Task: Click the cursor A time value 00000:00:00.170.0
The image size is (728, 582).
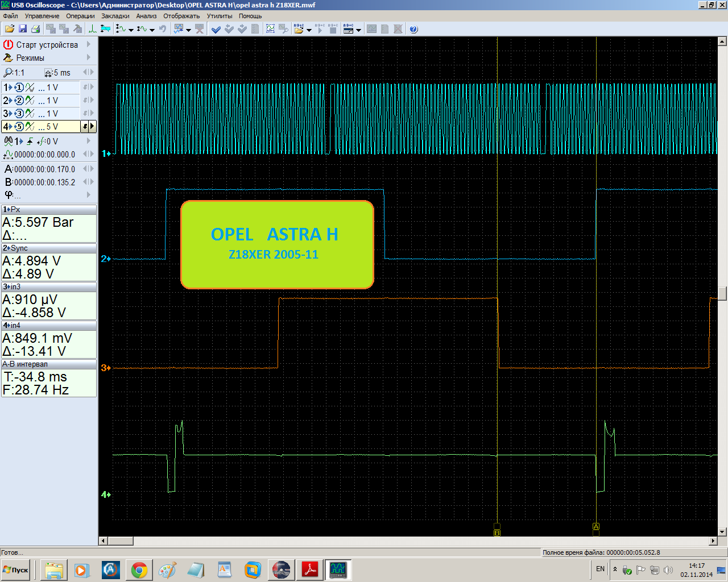Action: tap(44, 169)
